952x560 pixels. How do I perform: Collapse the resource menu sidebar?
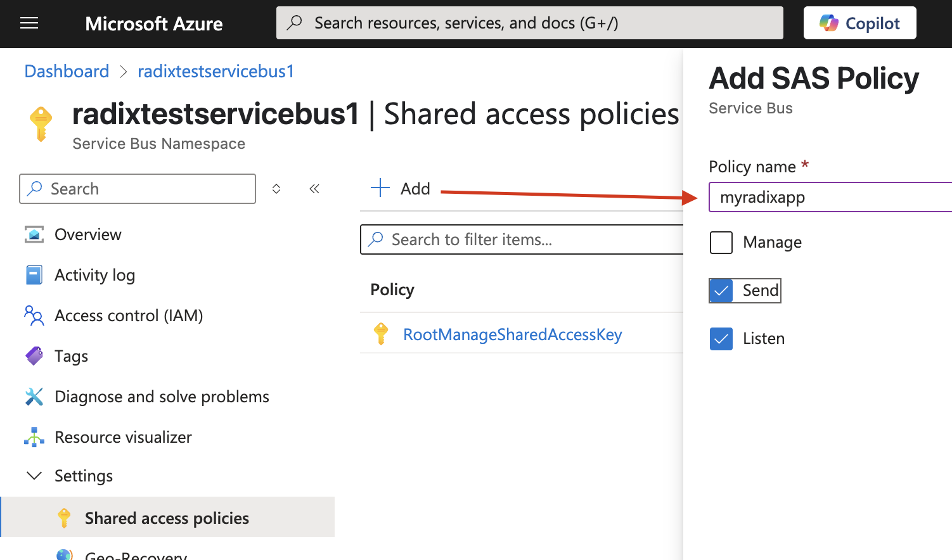pyautogui.click(x=314, y=188)
